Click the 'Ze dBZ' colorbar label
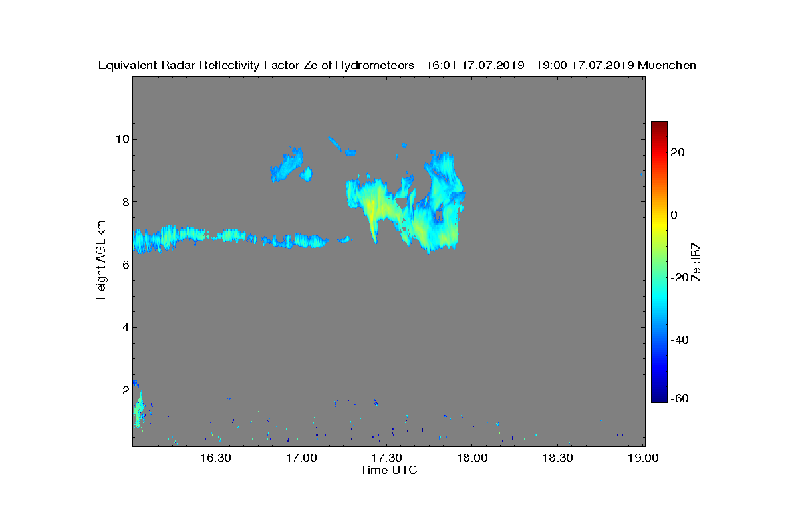Viewport: 798px width, 532px height. [696, 261]
